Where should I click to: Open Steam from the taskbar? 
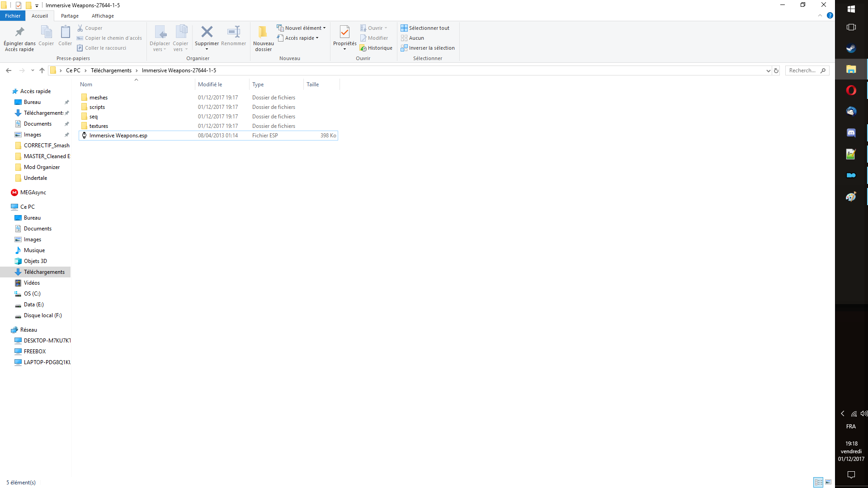[x=851, y=48]
